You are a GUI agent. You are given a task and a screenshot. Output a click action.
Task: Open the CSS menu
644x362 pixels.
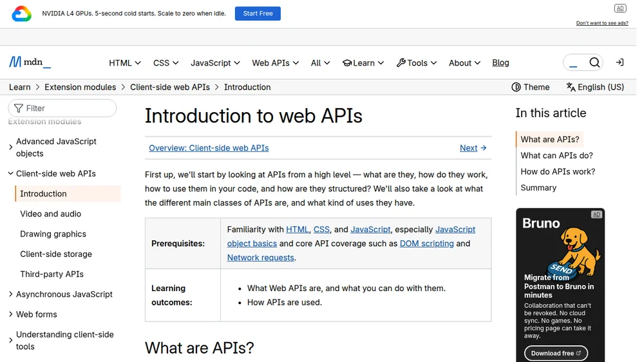pos(166,63)
